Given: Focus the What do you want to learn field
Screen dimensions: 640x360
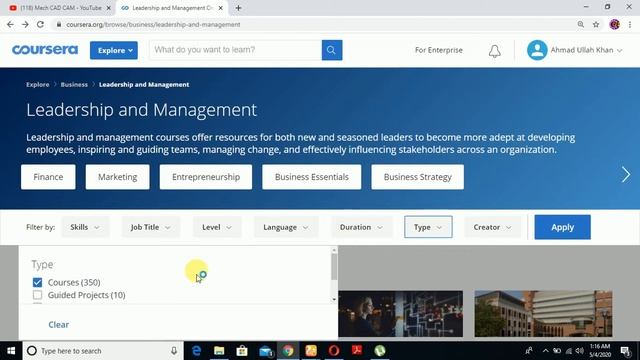Looking at the screenshot, I should pyautogui.click(x=236, y=50).
